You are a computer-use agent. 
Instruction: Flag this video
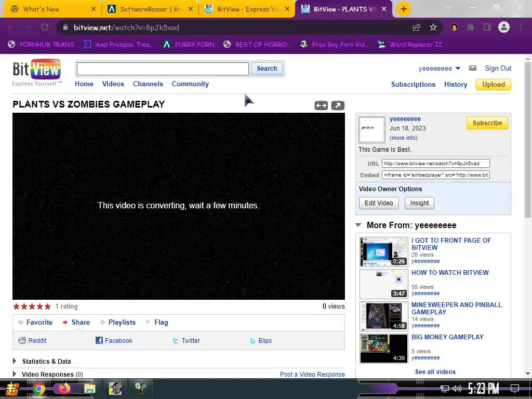(x=157, y=322)
